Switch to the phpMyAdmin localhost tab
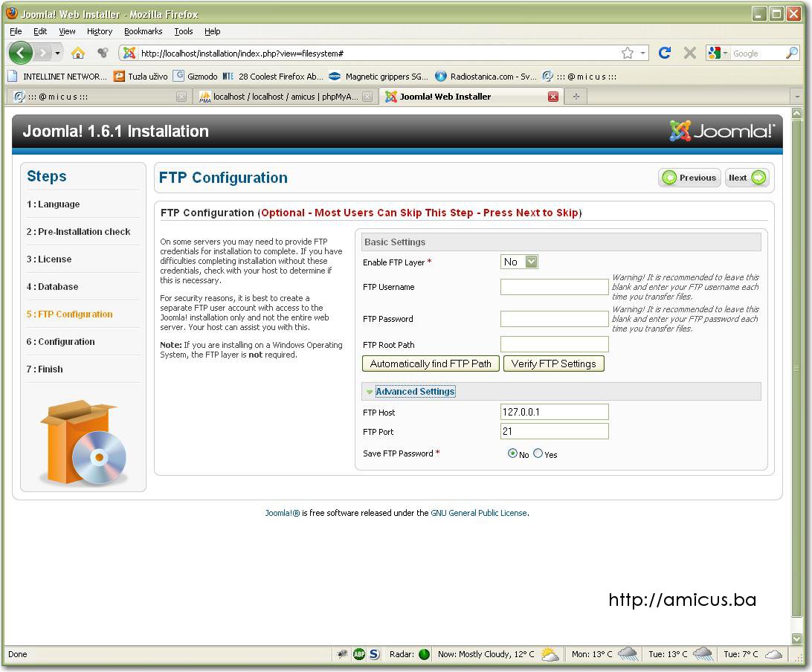 [x=286, y=97]
